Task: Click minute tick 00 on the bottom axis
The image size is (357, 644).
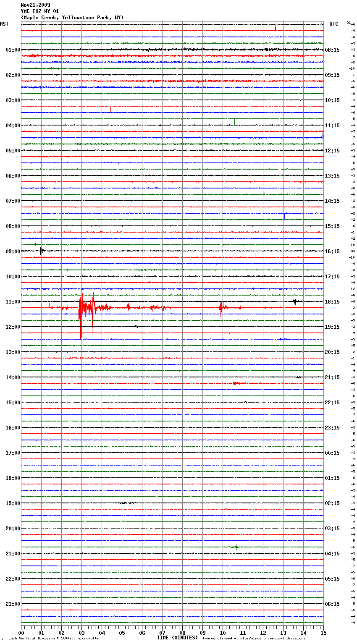Action: coord(21,633)
